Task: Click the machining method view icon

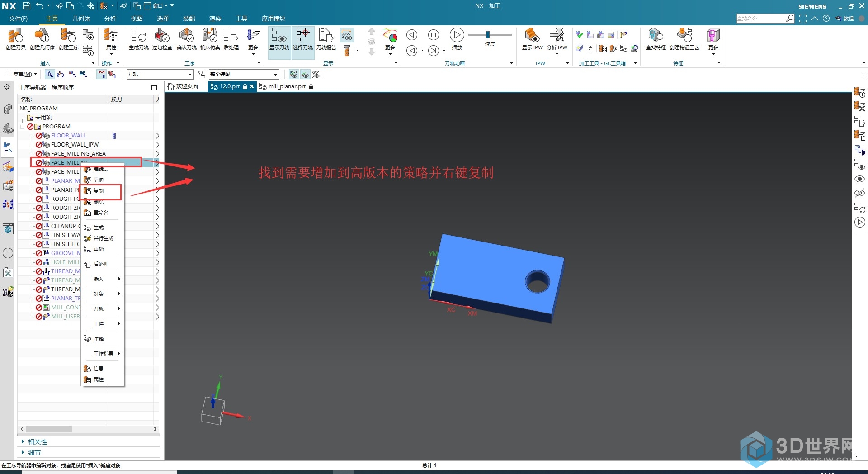Action: pyautogui.click(x=83, y=74)
